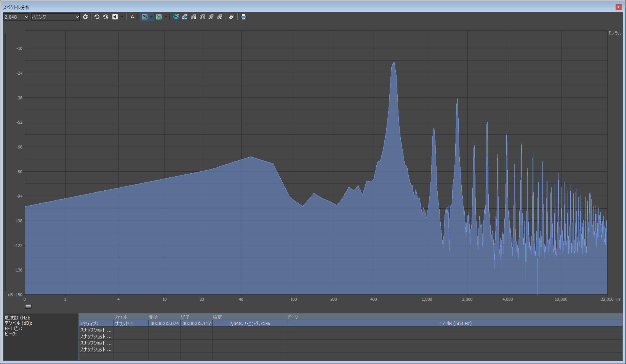Expand the sonogram display dropdown arrow
The image size is (626, 364).
[x=166, y=17]
